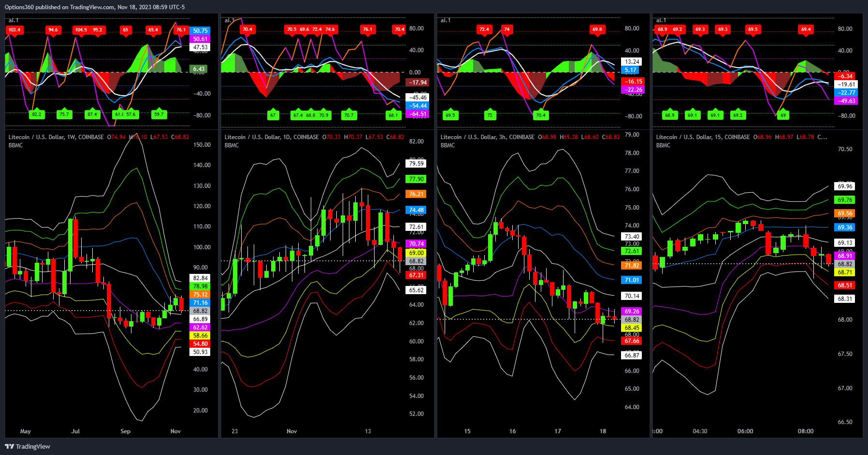
Task: Click the red -16.15 histogram value
Action: pyautogui.click(x=633, y=82)
